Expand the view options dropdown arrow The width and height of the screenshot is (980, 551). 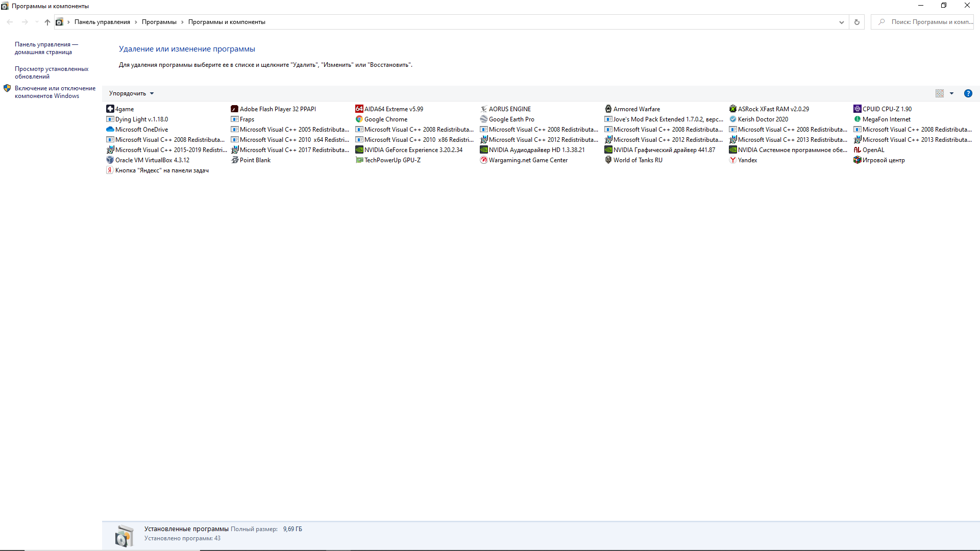(951, 93)
